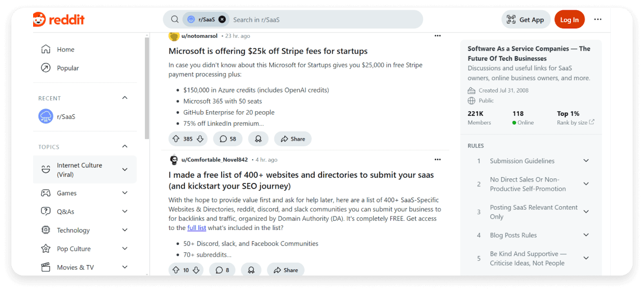
Task: Open options menu on Microsoft Stripe post
Action: click(x=437, y=36)
